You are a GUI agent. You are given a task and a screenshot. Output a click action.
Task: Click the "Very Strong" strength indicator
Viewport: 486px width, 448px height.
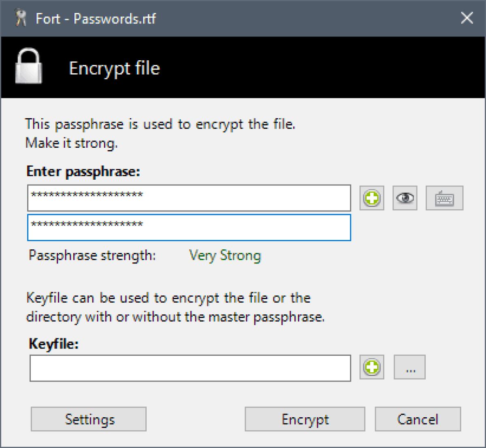click(225, 256)
